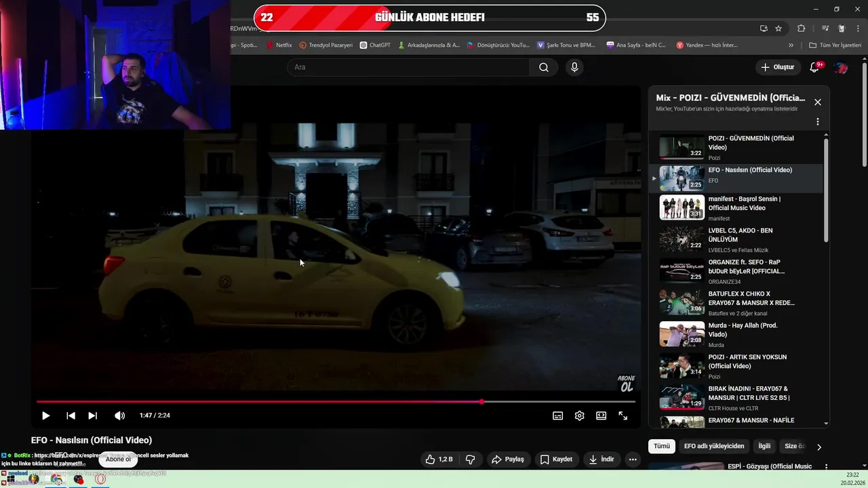Open Netflix bookmark
Screen dimensions: 868x488
279,45
